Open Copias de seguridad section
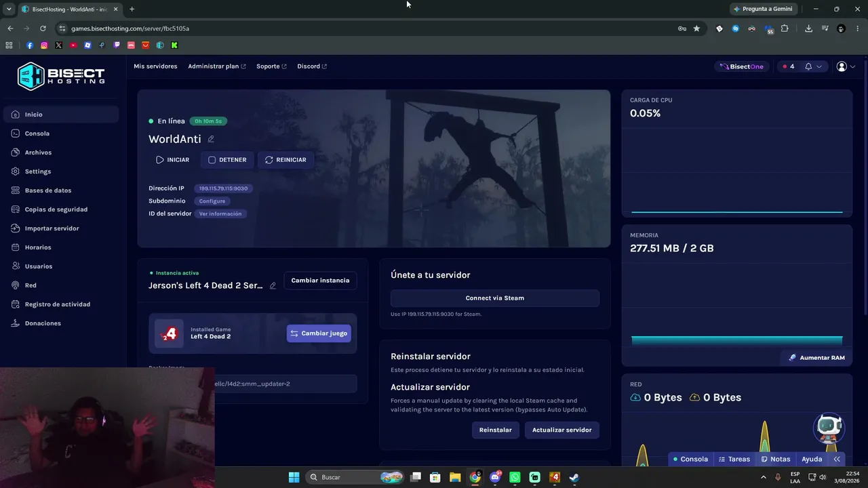 point(61,209)
